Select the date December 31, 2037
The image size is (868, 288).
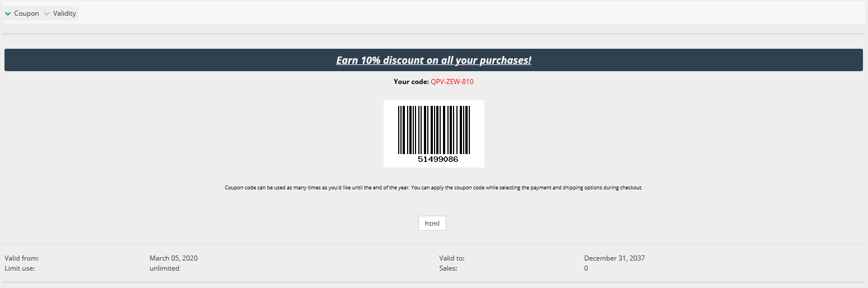[614, 258]
